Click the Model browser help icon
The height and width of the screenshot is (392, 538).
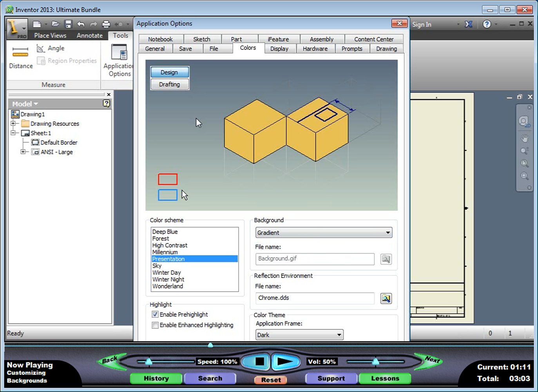106,103
